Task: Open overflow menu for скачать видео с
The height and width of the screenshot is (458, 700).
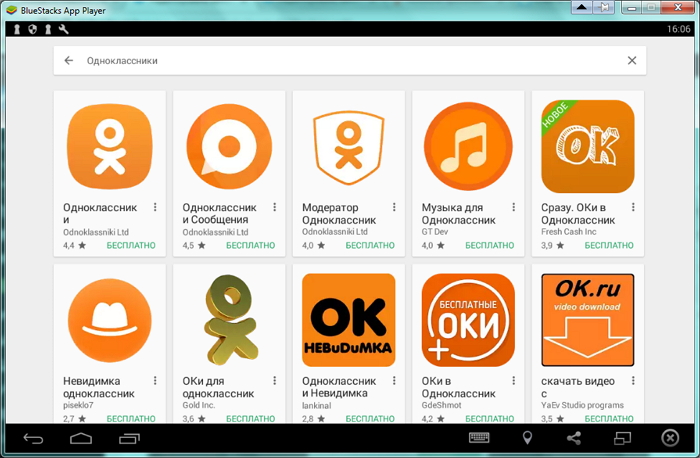Action: click(633, 380)
